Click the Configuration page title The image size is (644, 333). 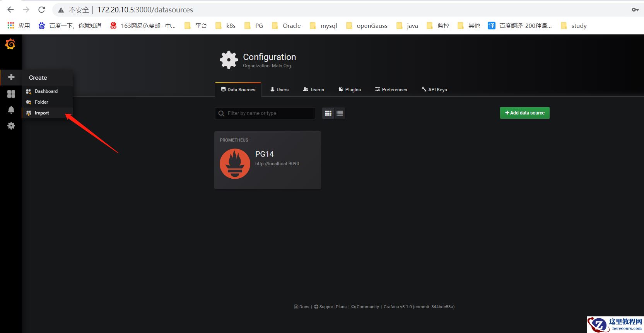click(x=270, y=57)
